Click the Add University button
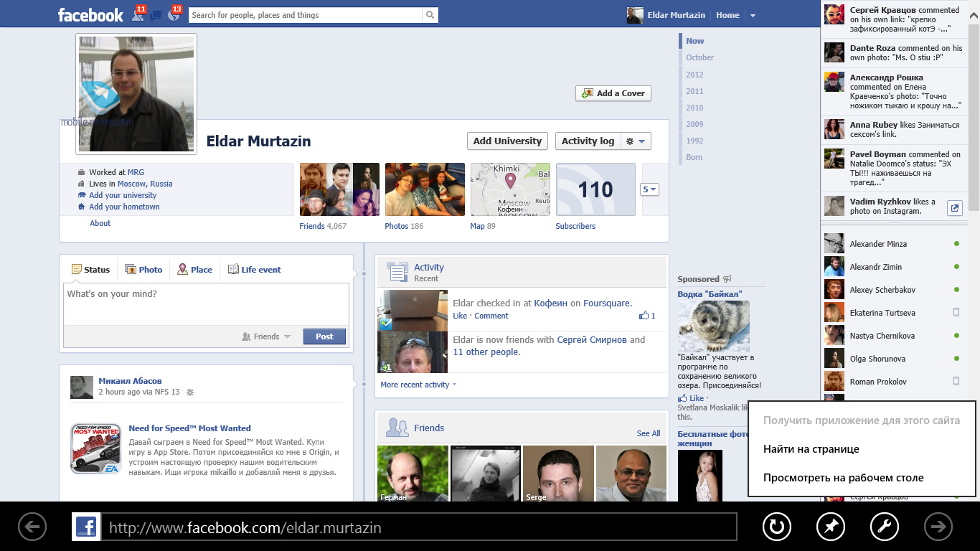980x551 pixels. [x=507, y=141]
